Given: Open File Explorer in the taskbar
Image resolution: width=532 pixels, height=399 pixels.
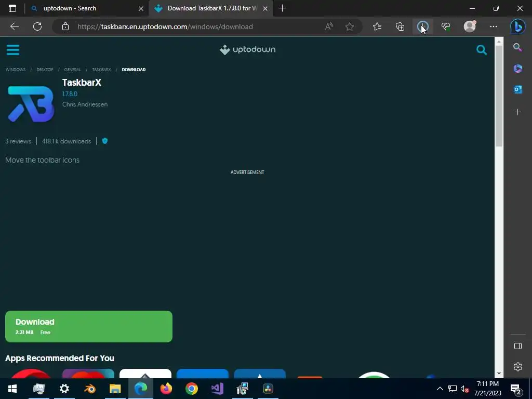Looking at the screenshot, I should point(115,389).
